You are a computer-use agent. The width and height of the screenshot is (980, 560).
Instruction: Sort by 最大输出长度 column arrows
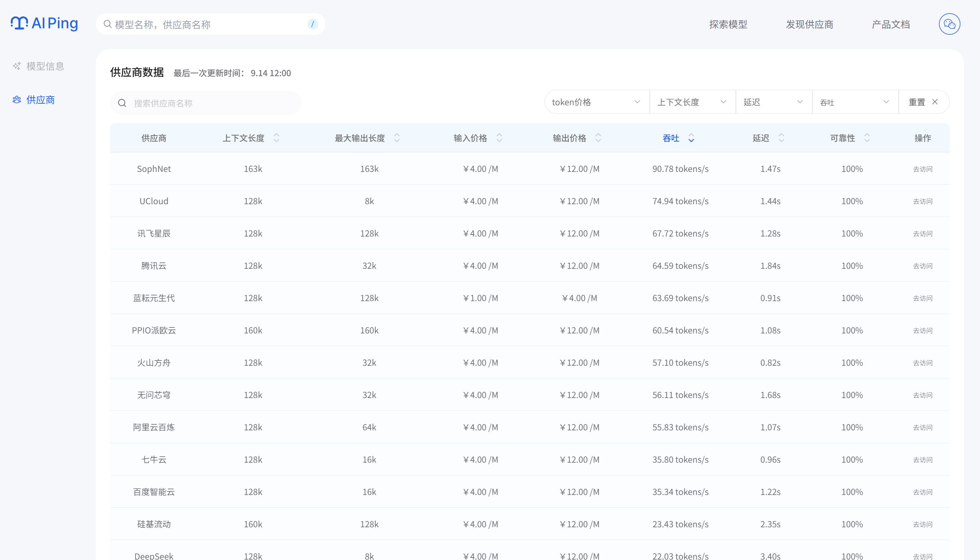397,138
